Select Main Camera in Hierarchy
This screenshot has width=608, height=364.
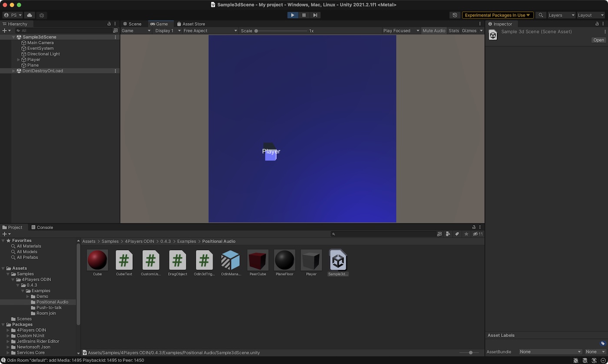point(40,43)
